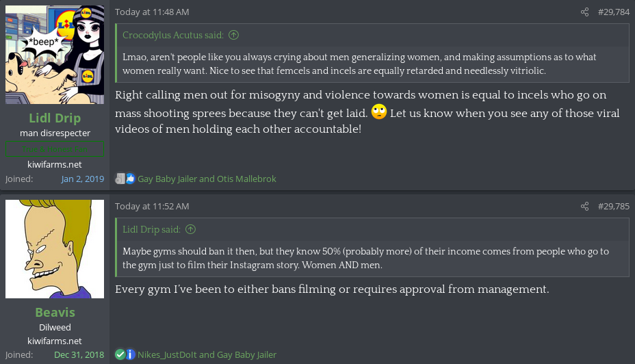This screenshot has height=364, width=635.
Task: Click the 'Today at 11:52 AM' timestamp
Action: click(x=152, y=207)
